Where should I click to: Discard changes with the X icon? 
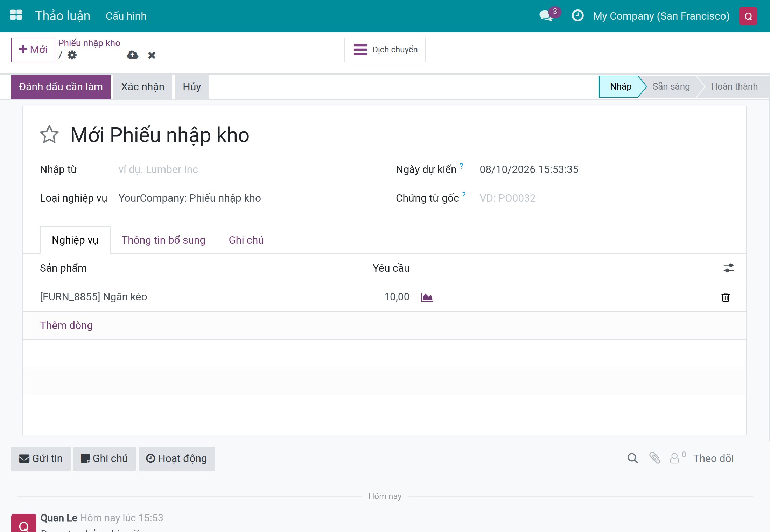pos(152,55)
